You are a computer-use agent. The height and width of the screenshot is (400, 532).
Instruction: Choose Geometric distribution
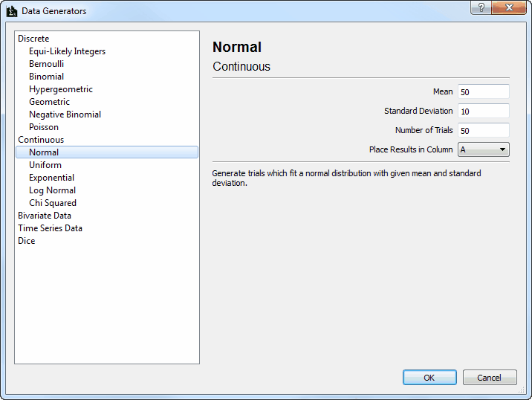click(49, 102)
